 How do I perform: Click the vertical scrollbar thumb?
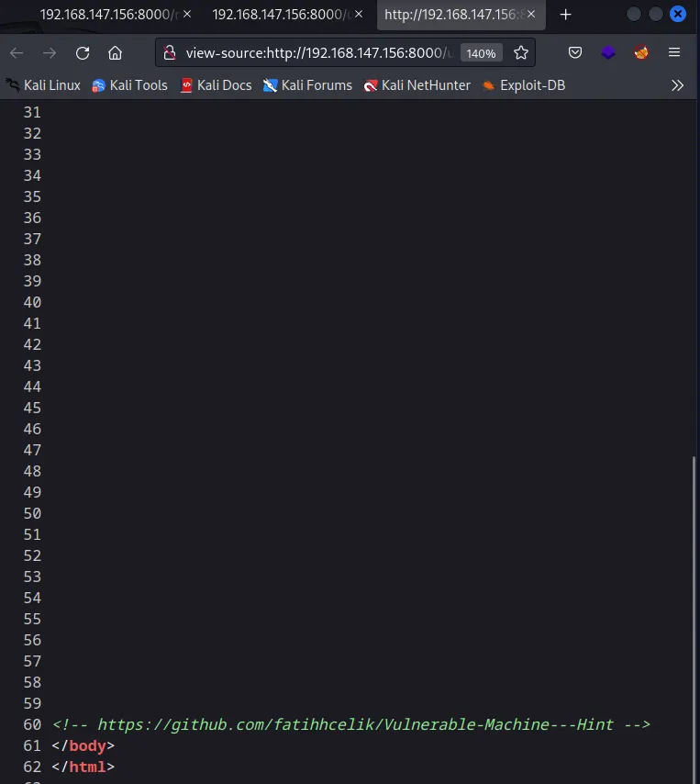694,619
